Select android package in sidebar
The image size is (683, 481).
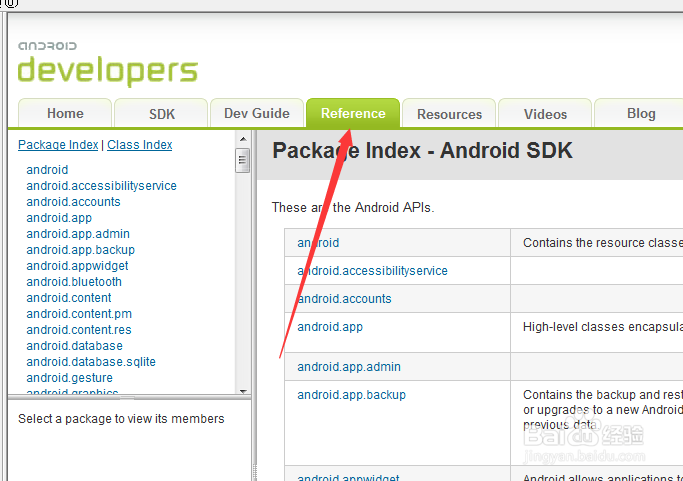(47, 169)
